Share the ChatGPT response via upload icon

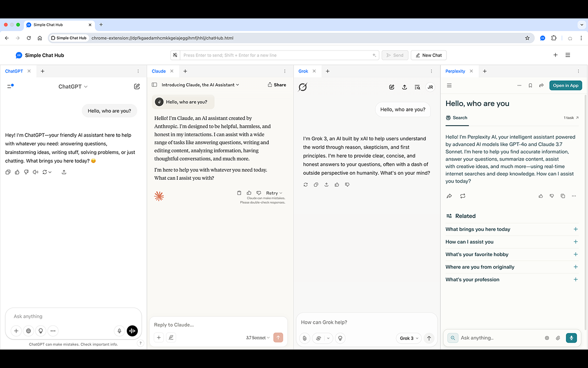click(64, 172)
